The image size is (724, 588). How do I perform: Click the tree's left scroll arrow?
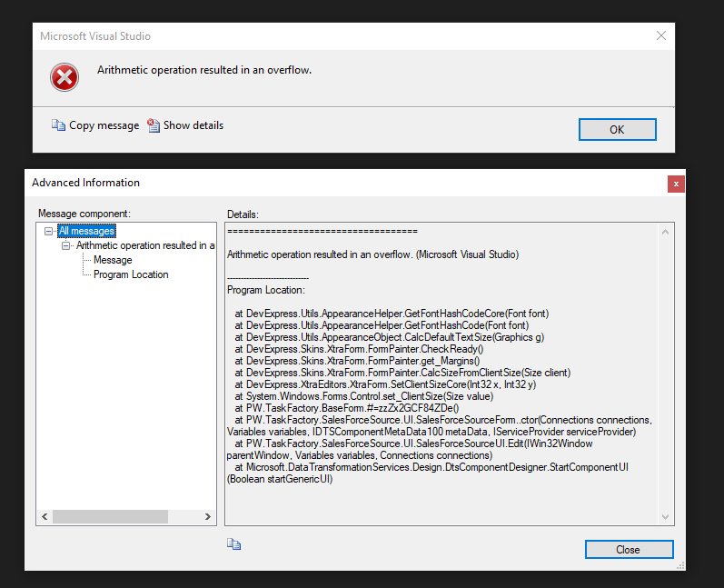tap(45, 516)
